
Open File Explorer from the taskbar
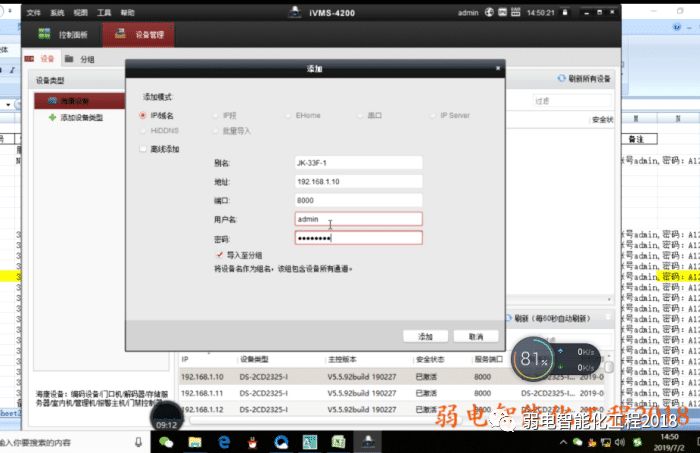click(195, 442)
